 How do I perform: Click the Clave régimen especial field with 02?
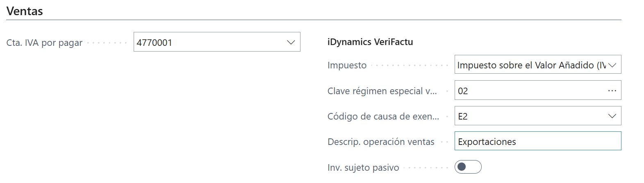pyautogui.click(x=529, y=90)
